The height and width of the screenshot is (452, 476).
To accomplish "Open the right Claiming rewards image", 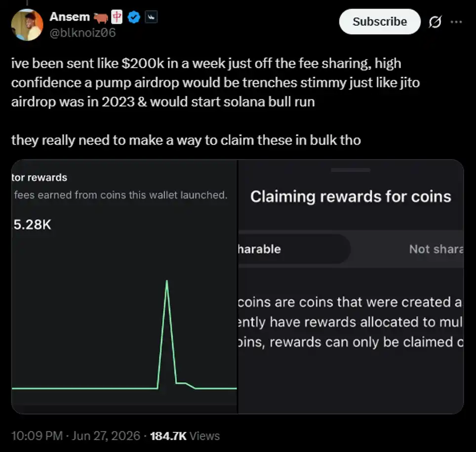I will pos(351,287).
